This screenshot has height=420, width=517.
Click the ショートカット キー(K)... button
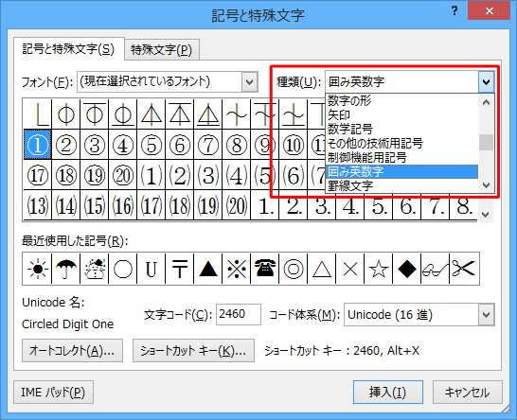click(193, 351)
